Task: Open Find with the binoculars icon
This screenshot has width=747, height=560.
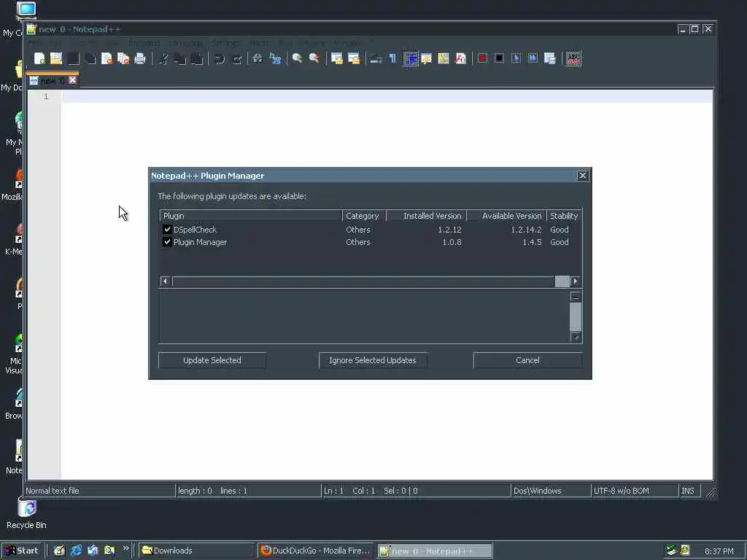Action: (258, 58)
